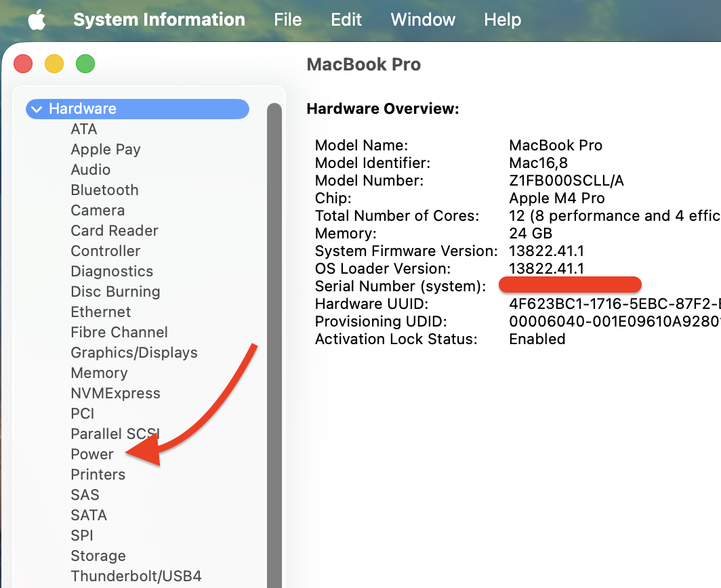
Task: Select Power in the sidebar
Action: coord(92,455)
